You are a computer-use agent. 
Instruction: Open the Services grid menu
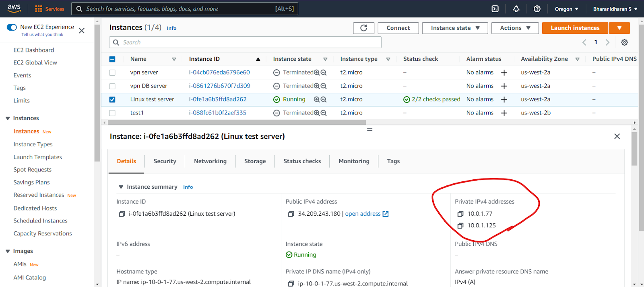click(50, 9)
